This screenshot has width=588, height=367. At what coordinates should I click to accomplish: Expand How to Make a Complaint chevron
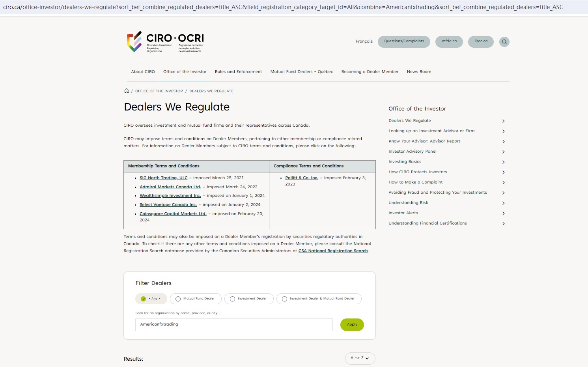coord(503,183)
